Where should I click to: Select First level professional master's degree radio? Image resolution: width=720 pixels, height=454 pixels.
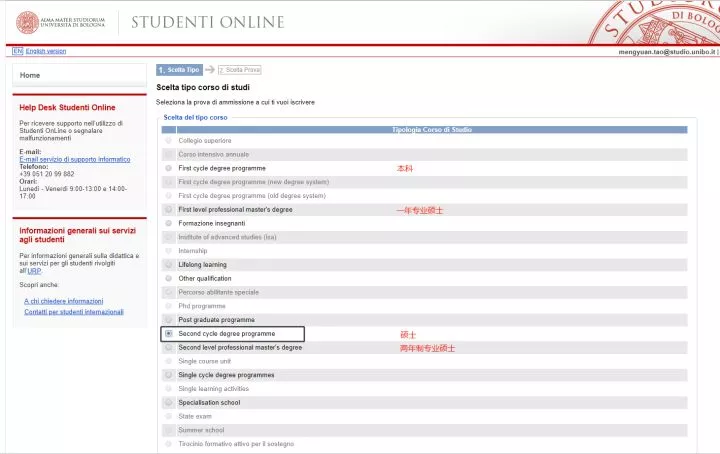(x=169, y=209)
